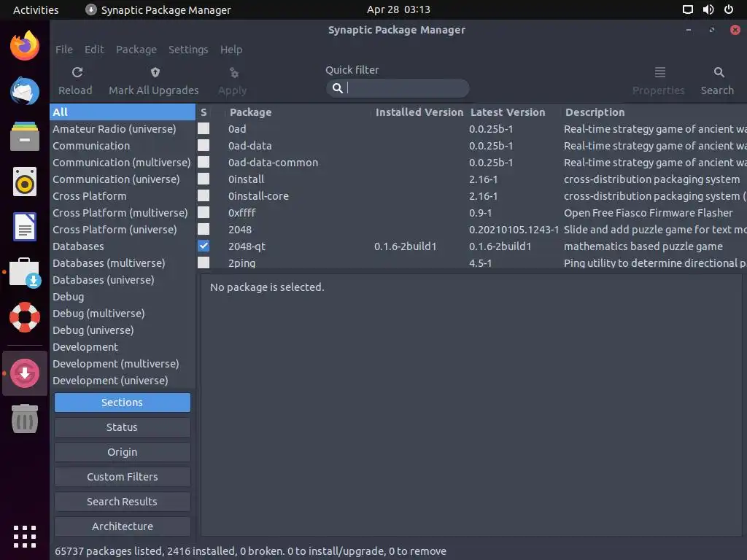The image size is (747, 560).
Task: Mark the 0ad package status checkbox
Action: [204, 128]
